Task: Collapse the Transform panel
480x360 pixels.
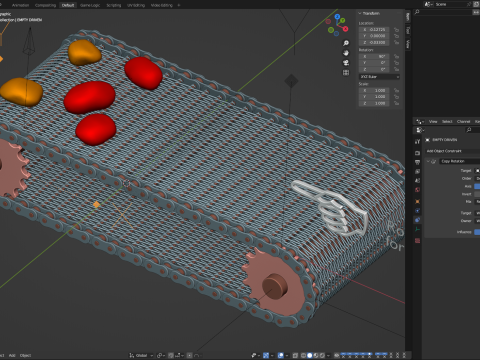Action: point(360,13)
